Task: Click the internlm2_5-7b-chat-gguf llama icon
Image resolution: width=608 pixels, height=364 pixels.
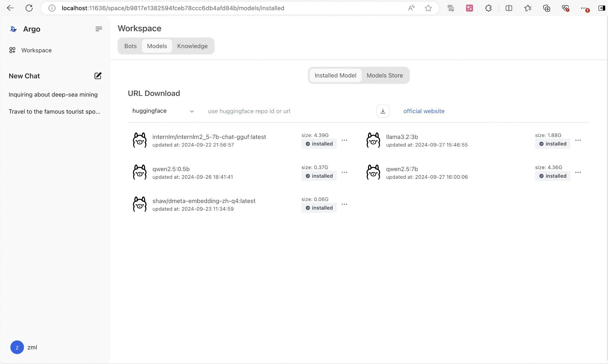Action: coord(140,140)
